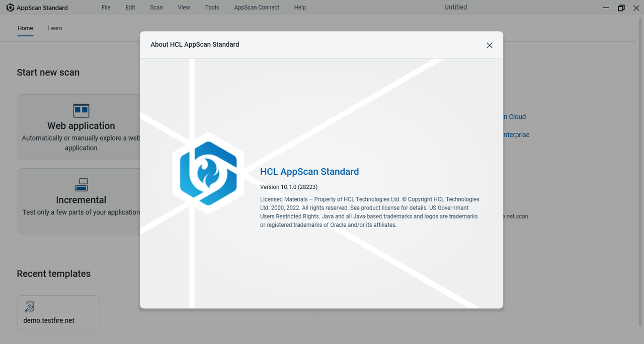Switch to the Learn tab

coord(55,28)
